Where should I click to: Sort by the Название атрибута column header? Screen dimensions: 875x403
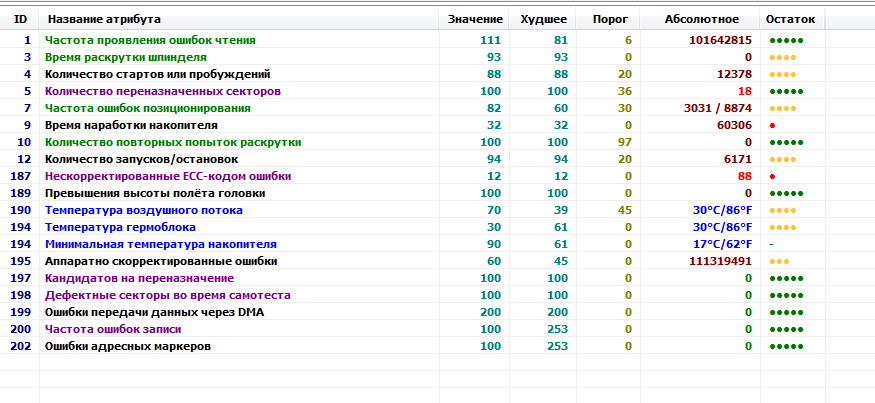pos(104,19)
